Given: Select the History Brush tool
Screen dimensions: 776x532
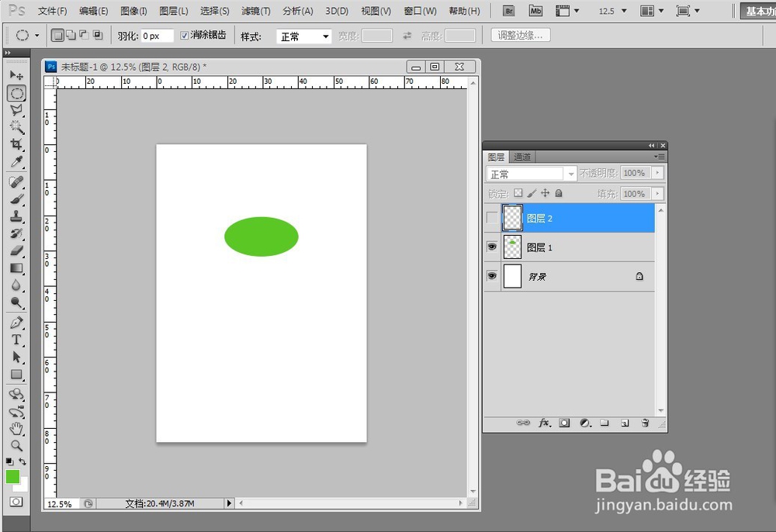Looking at the screenshot, I should coord(16,233).
